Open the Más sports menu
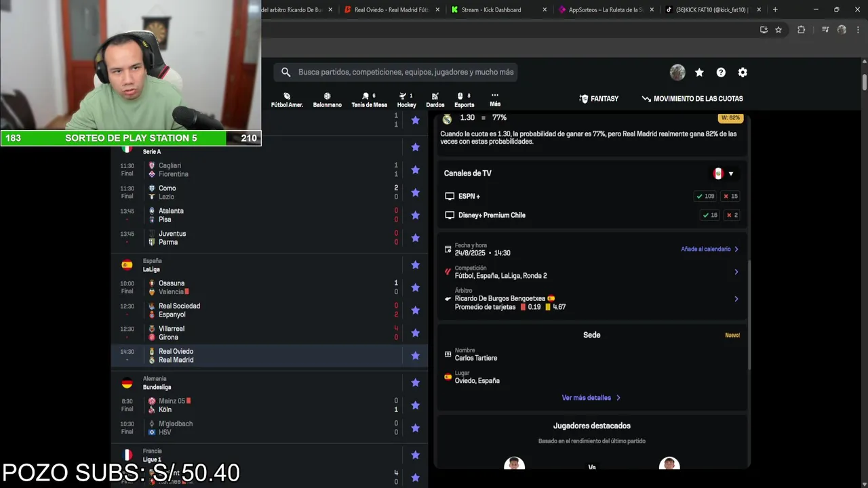This screenshot has width=868, height=488. click(495, 100)
